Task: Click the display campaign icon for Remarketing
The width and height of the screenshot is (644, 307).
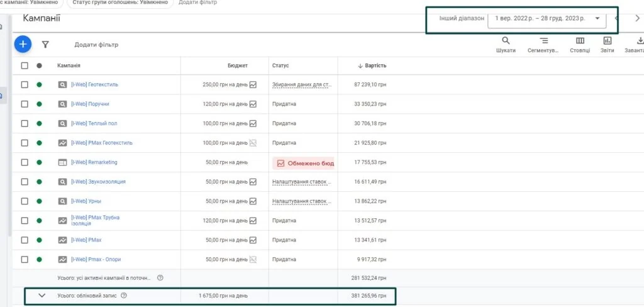Action: 62,162
